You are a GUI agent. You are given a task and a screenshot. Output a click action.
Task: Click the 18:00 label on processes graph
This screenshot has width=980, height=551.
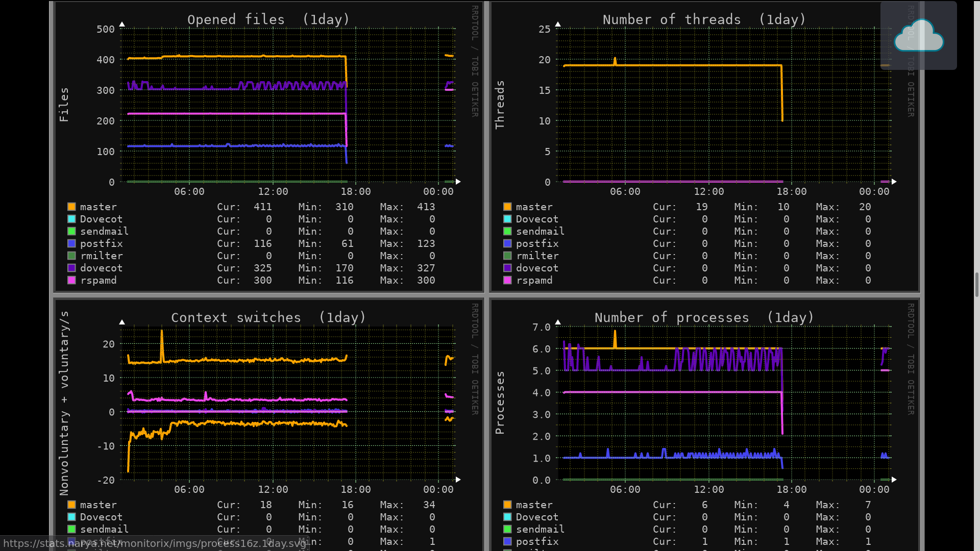click(792, 489)
